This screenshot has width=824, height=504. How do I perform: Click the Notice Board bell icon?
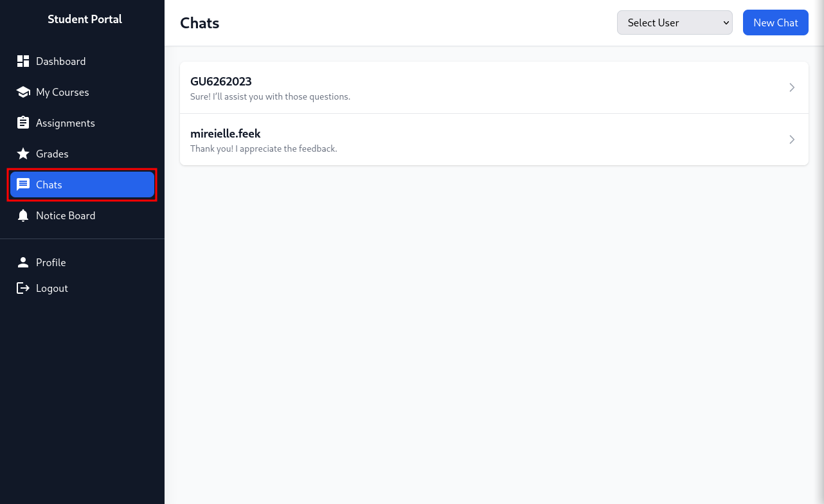(23, 215)
